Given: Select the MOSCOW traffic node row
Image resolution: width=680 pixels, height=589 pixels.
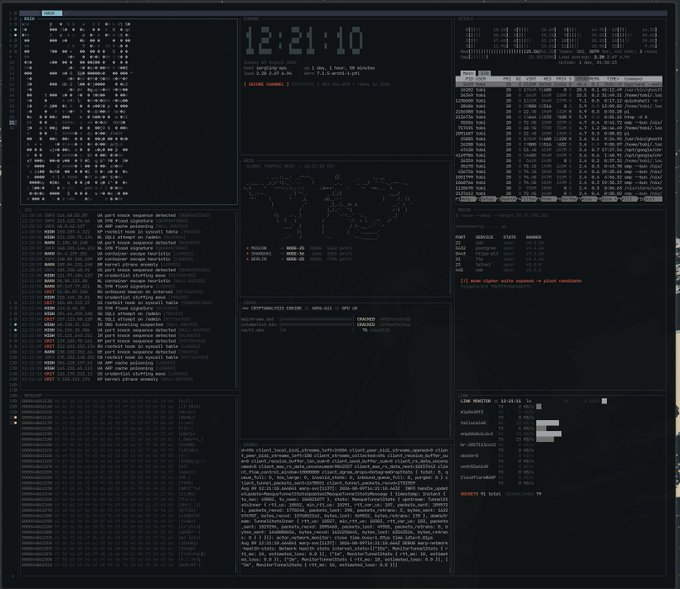Looking at the screenshot, I should [x=299, y=248].
